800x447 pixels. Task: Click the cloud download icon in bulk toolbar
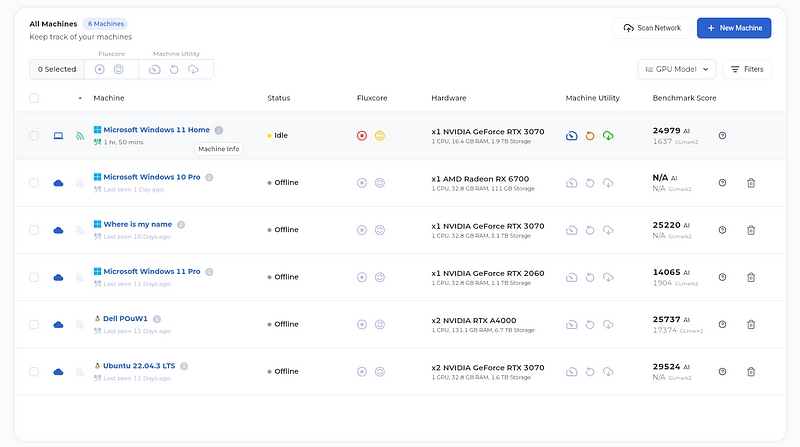coord(193,69)
